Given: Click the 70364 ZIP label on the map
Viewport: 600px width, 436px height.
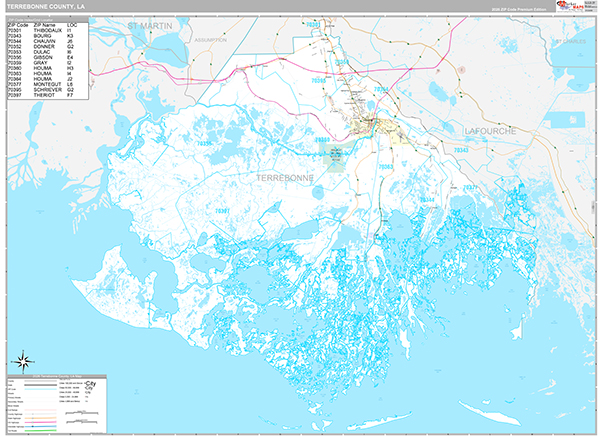Looking at the screenshot, I should [x=381, y=89].
